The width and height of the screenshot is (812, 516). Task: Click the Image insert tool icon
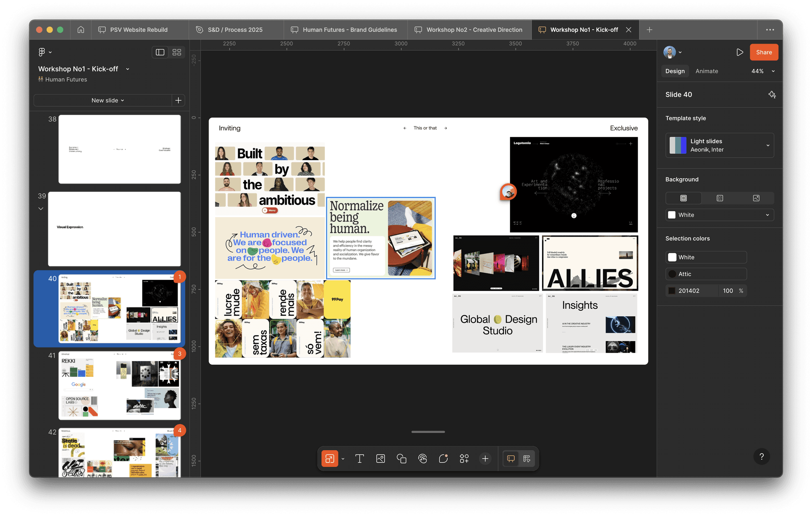381,459
